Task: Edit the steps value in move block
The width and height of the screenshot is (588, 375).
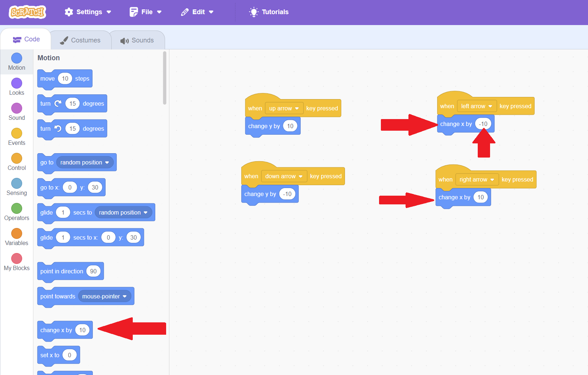Action: (65, 78)
